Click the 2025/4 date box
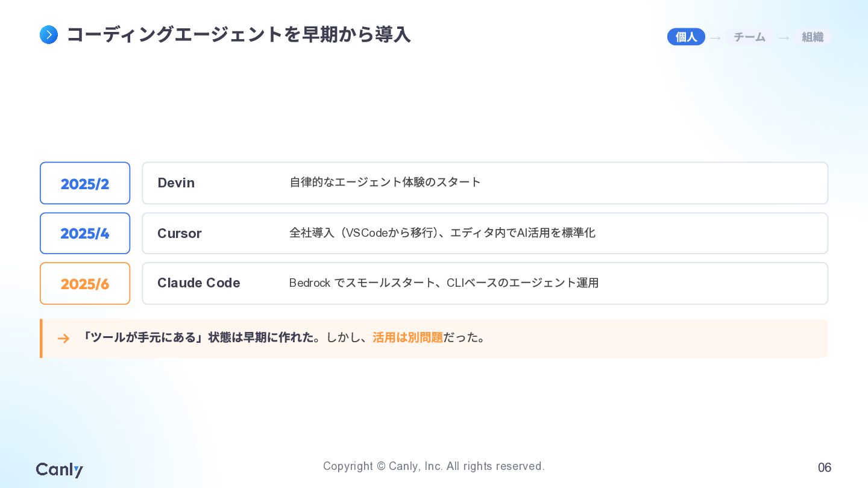 (x=85, y=233)
